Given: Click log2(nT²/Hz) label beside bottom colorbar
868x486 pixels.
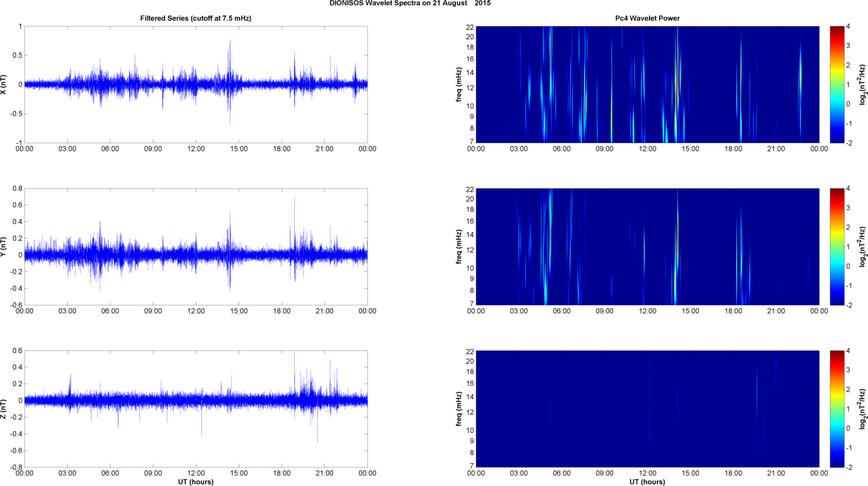Looking at the screenshot, I should pos(863,409).
